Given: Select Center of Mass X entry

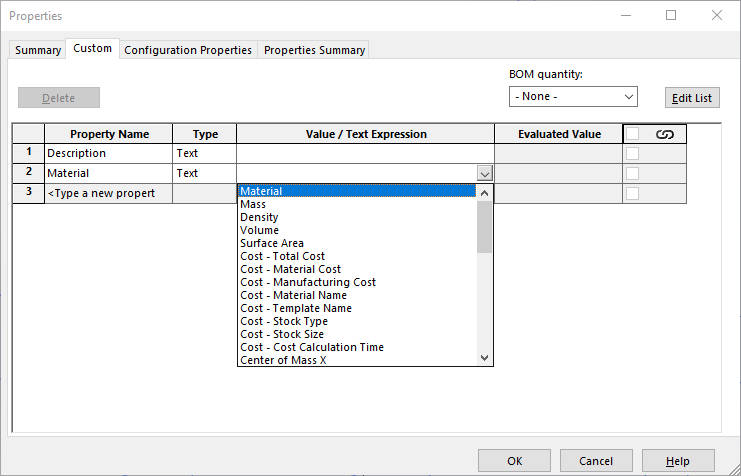Looking at the screenshot, I should [x=283, y=360].
